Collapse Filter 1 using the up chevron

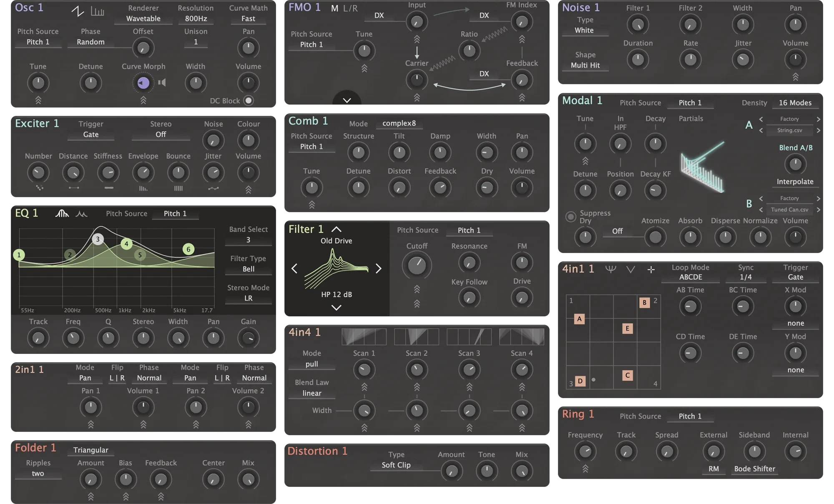click(336, 229)
